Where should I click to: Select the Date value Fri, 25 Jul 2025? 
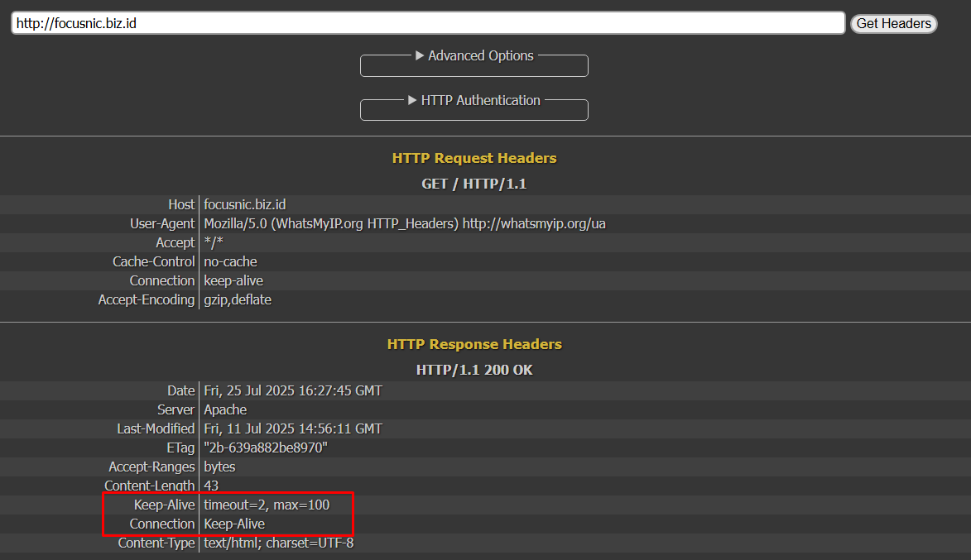(x=293, y=390)
